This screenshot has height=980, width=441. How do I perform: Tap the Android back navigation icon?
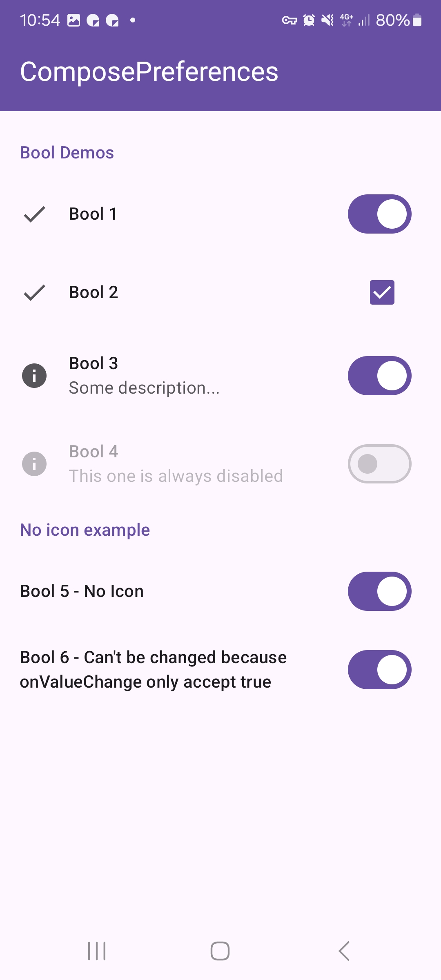point(344,951)
